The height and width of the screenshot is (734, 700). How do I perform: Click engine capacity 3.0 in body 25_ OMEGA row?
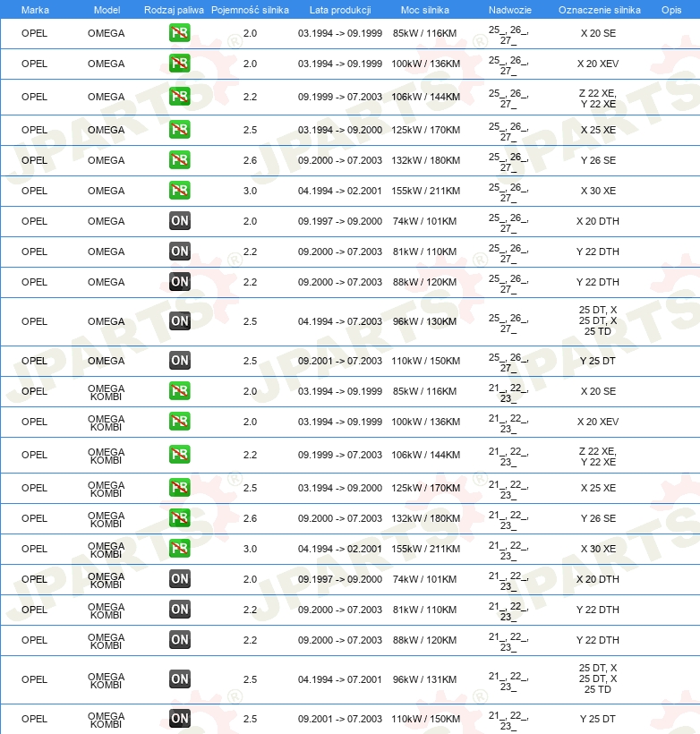[x=250, y=191]
